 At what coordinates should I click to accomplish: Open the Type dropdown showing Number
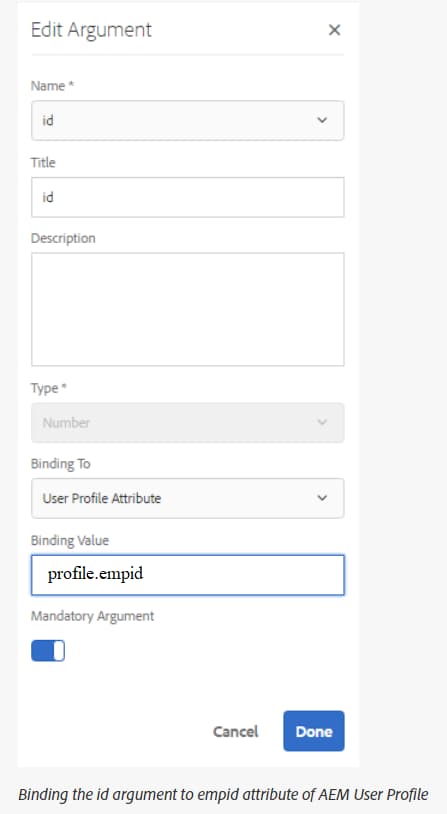[187, 423]
